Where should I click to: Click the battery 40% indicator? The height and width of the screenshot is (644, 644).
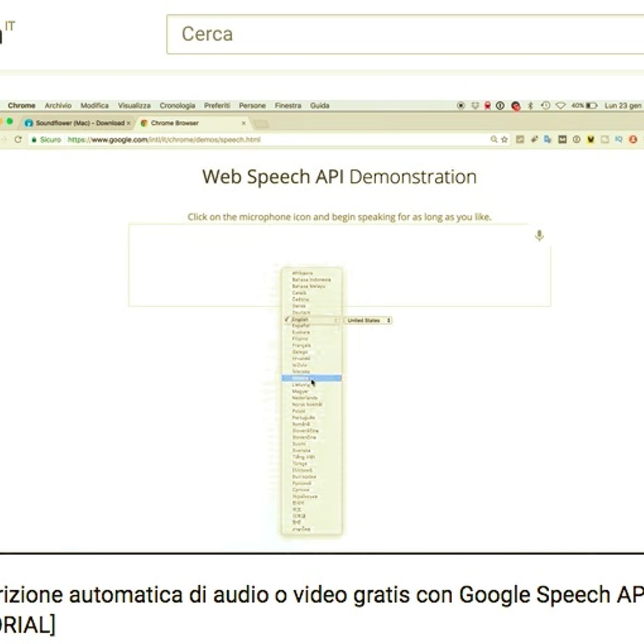pos(584,105)
